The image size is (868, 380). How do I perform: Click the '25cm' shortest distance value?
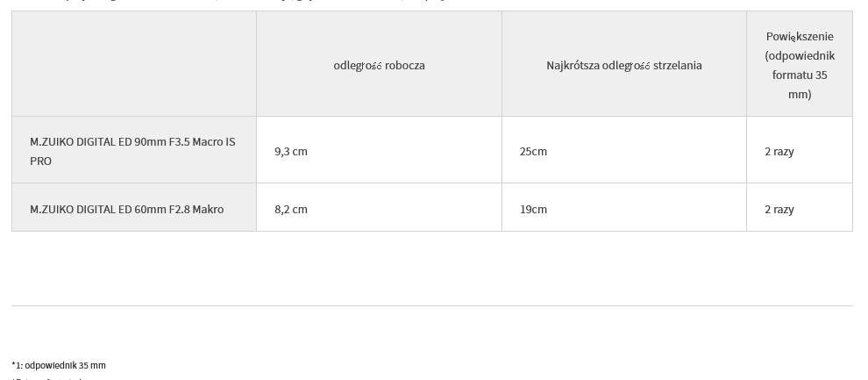point(533,152)
